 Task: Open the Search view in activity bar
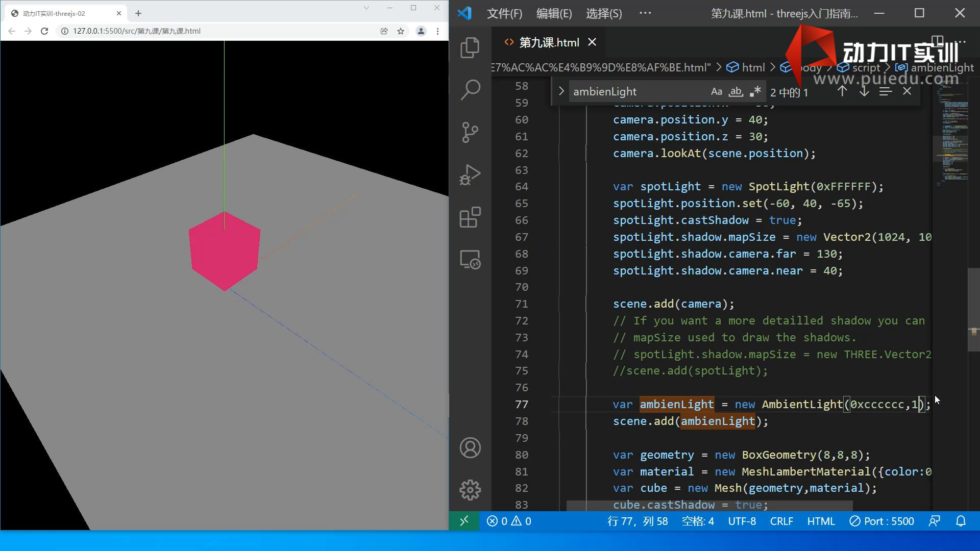pyautogui.click(x=470, y=90)
